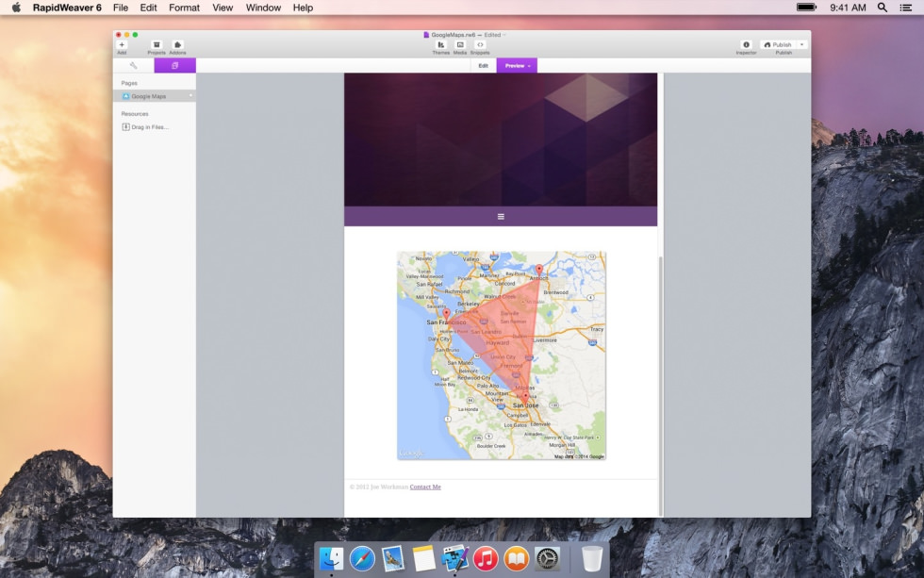This screenshot has width=924, height=578.
Task: Open the Format menu
Action: pyautogui.click(x=185, y=8)
